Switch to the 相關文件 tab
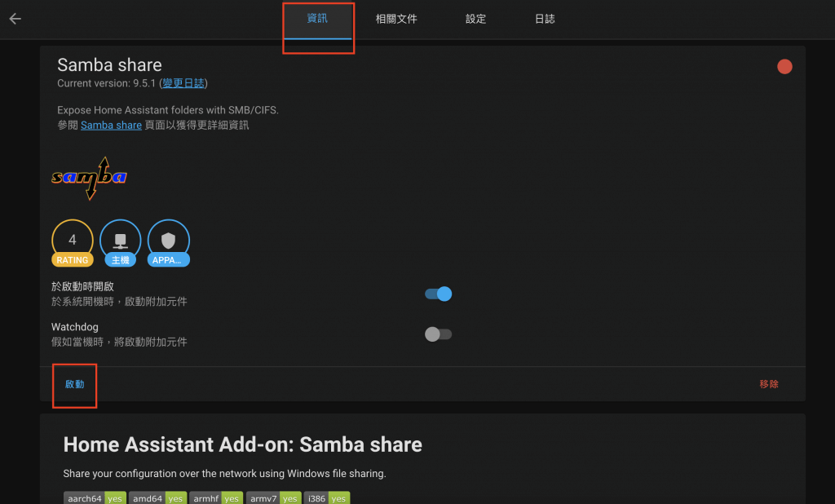Screen dimensions: 835x504 [x=396, y=20]
